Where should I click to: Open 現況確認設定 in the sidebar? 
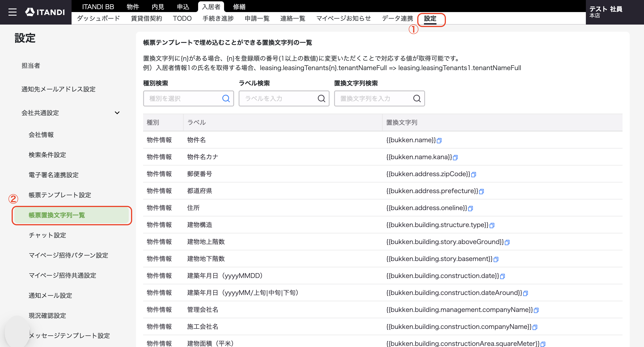point(47,316)
